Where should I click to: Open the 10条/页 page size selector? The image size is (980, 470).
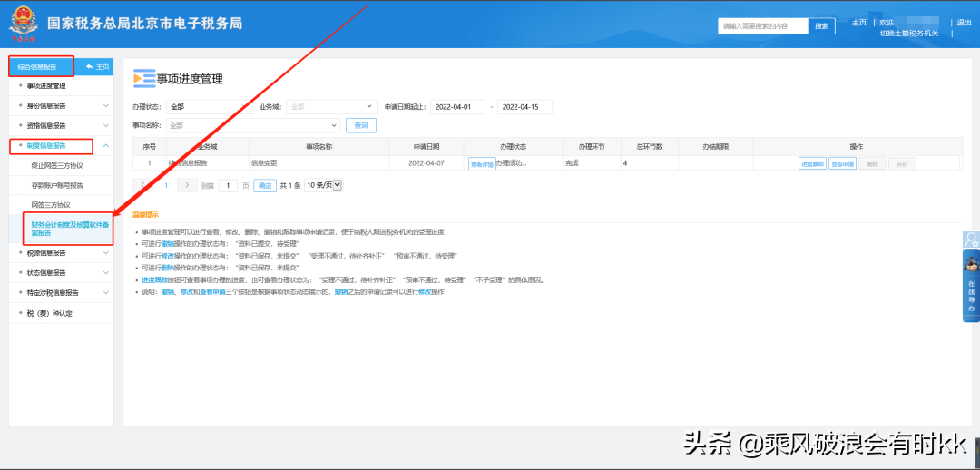tap(323, 185)
